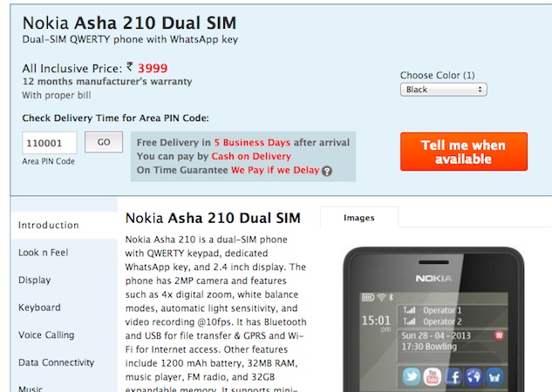Click the Color dropdown stepper arrows

(480, 90)
